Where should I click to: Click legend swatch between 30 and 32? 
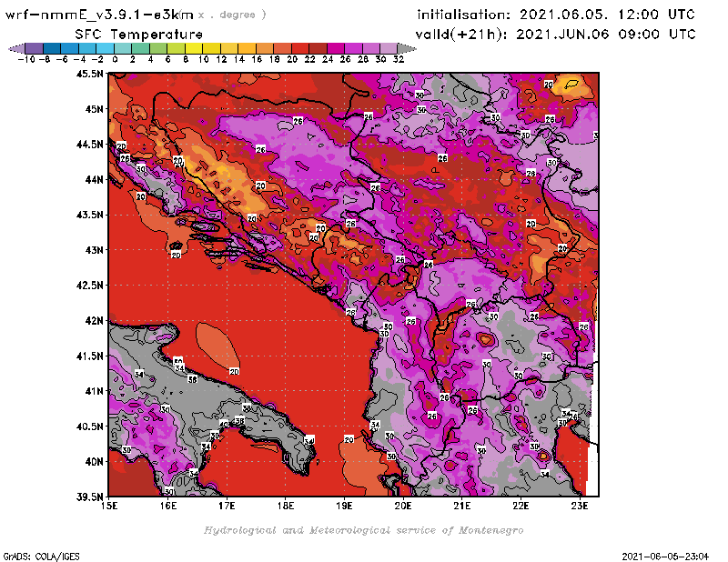coord(389,48)
